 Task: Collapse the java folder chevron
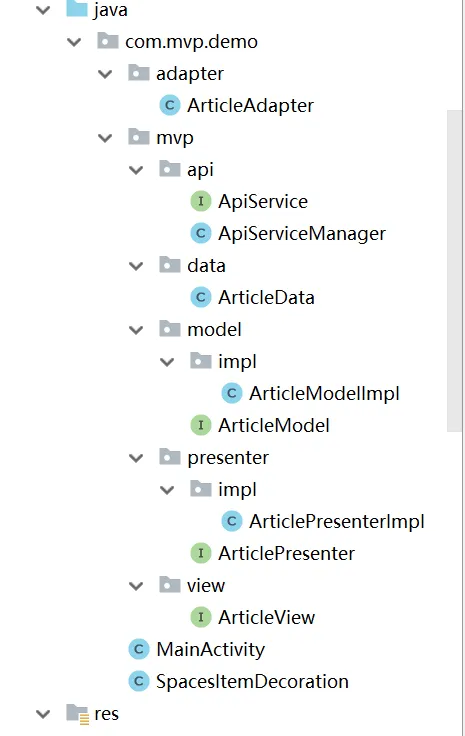click(43, 10)
